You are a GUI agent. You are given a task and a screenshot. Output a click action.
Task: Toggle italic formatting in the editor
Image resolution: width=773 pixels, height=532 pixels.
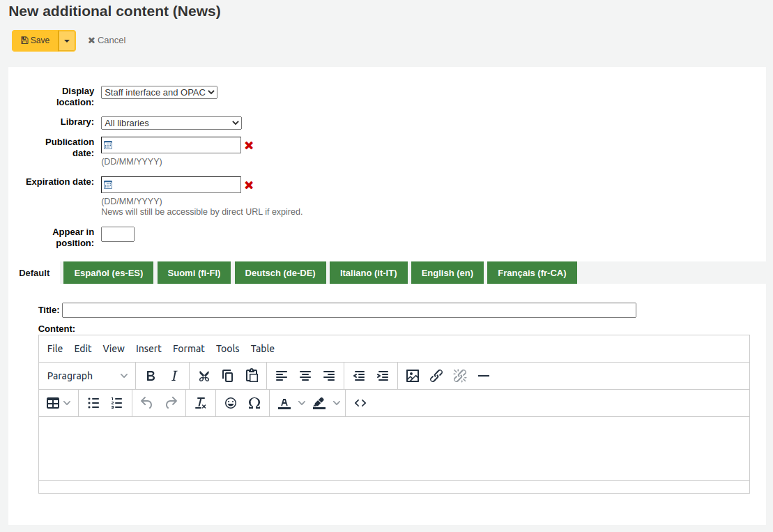coord(174,377)
